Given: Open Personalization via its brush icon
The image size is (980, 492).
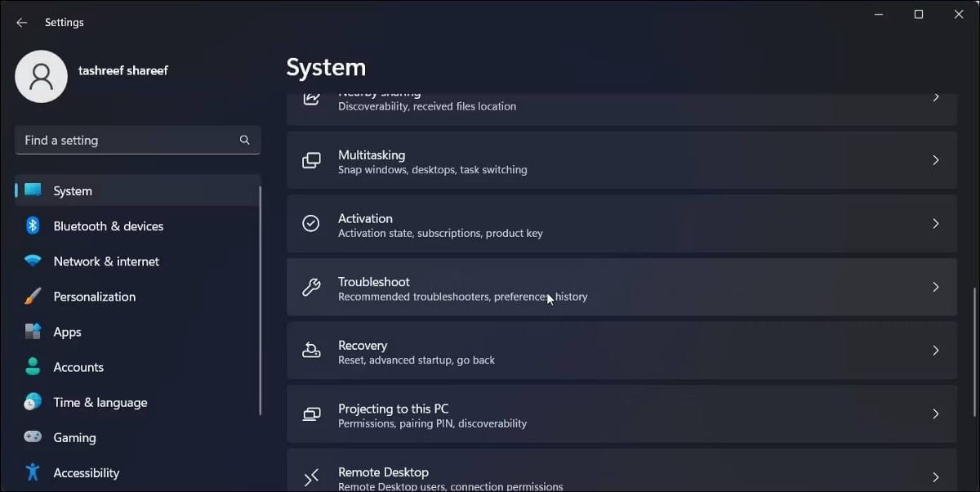Looking at the screenshot, I should 31,296.
